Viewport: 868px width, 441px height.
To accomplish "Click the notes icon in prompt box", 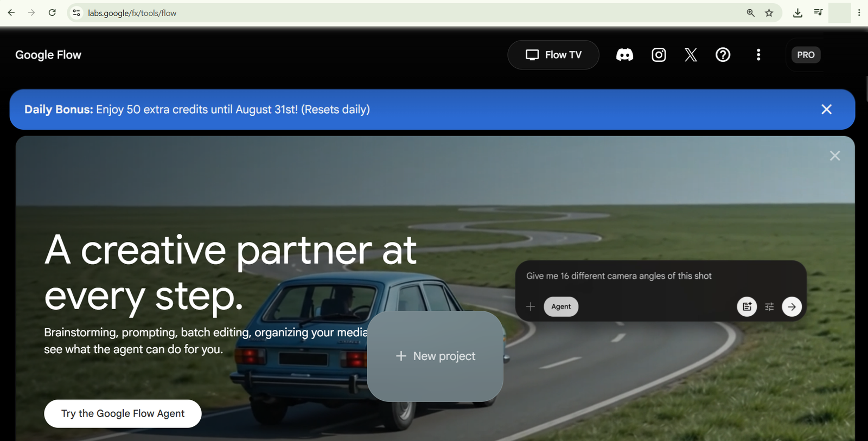I will click(747, 306).
